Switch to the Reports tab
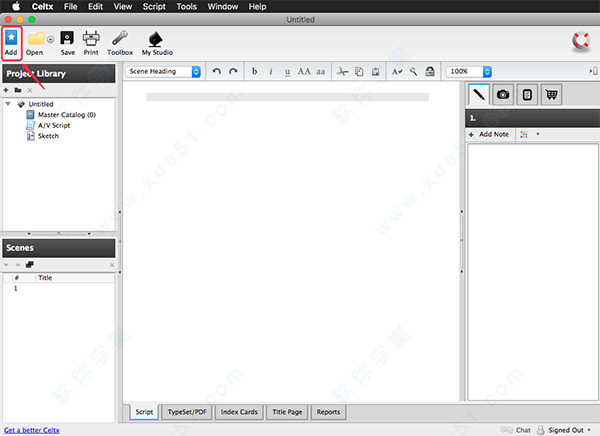 click(x=328, y=412)
